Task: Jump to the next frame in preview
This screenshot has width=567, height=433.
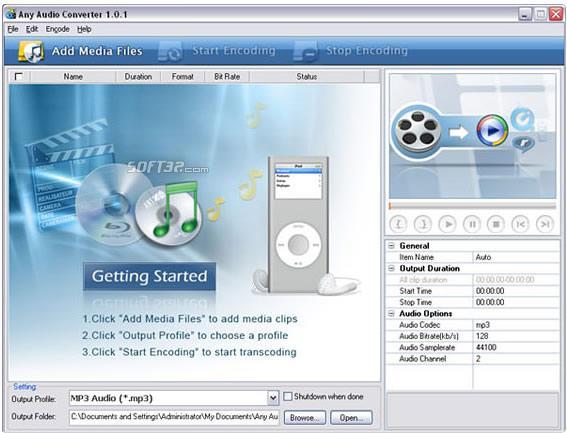Action: [x=545, y=224]
